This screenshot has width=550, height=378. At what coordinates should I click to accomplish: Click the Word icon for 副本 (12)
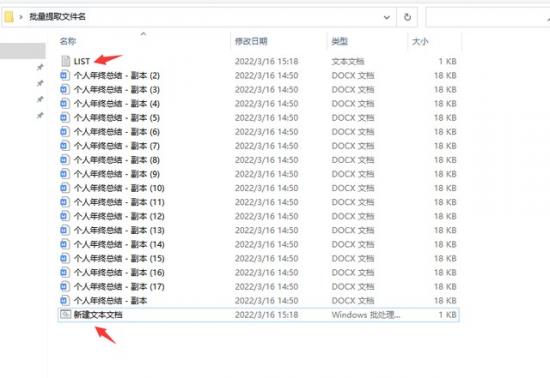(65, 216)
